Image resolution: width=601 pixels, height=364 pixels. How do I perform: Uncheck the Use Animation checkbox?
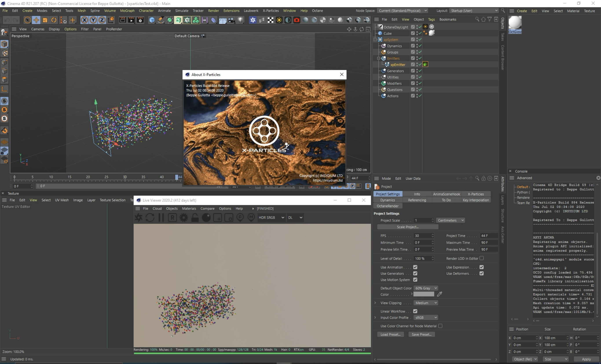pos(415,267)
